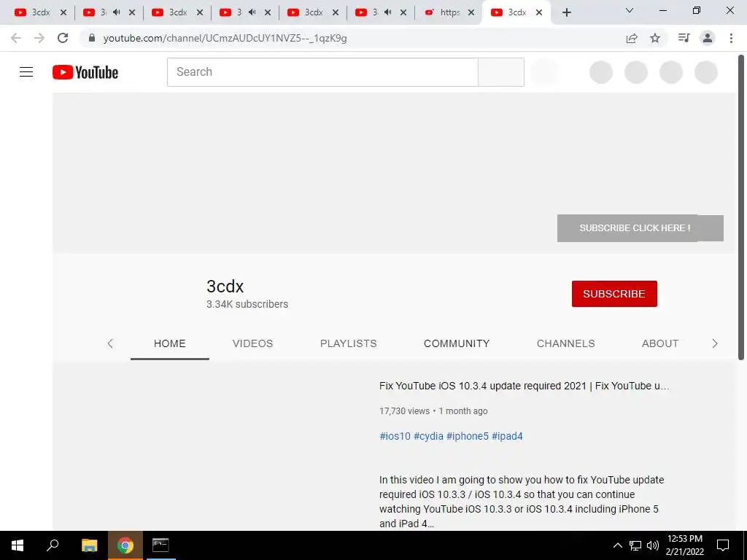747x560 pixels.
Task: Show hidden system tray icons
Action: click(x=617, y=545)
